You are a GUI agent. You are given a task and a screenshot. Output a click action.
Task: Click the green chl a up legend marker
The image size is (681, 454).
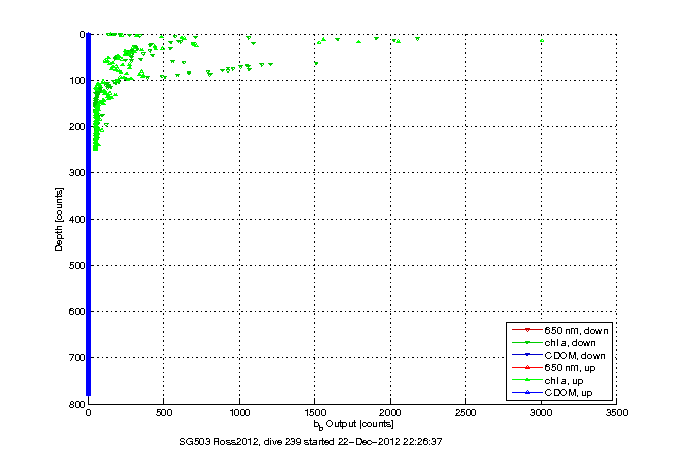526,382
